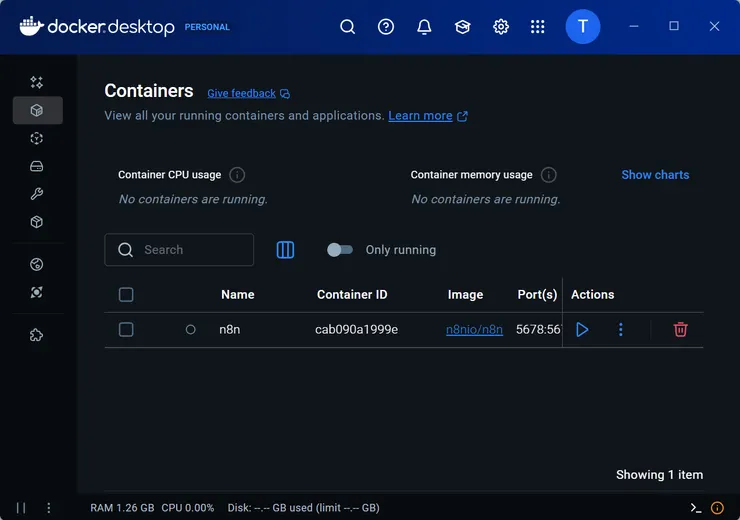Minimize the Docker Desktop window
The image size is (740, 520).
point(634,26)
